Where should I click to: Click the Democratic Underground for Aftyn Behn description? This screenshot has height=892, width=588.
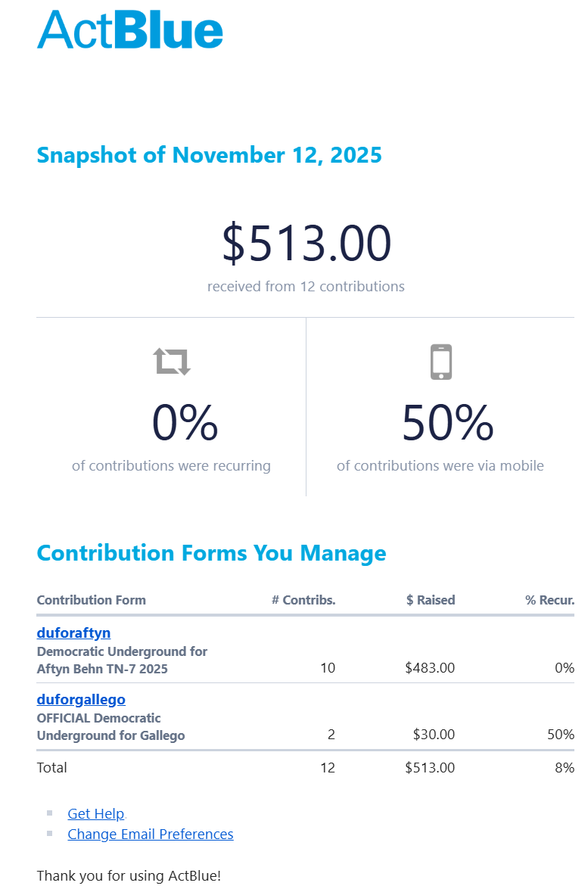point(122,660)
